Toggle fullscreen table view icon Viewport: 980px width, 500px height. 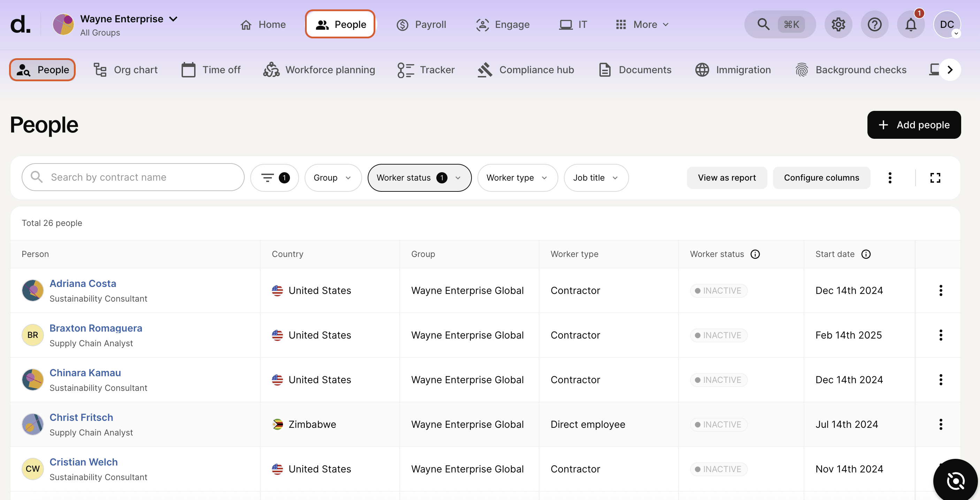[935, 178]
